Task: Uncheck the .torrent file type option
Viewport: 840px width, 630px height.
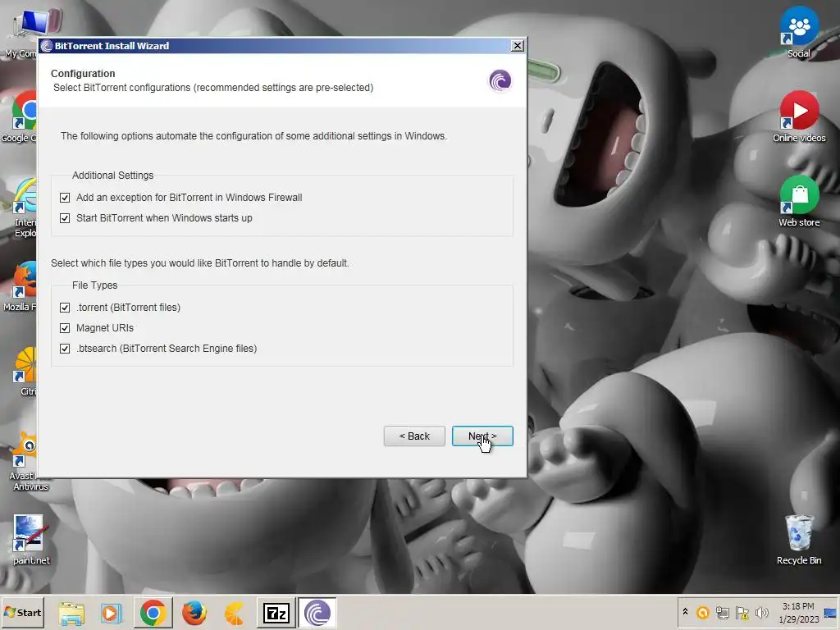Action: point(65,308)
